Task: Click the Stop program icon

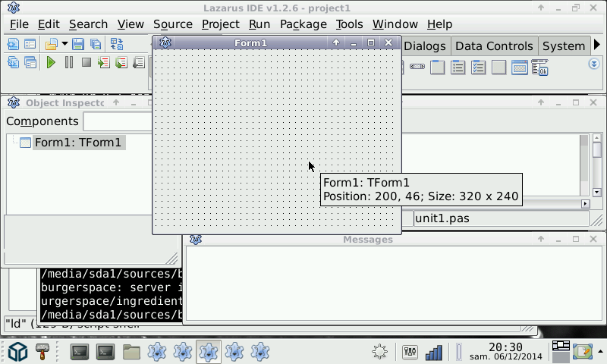Action: click(86, 63)
